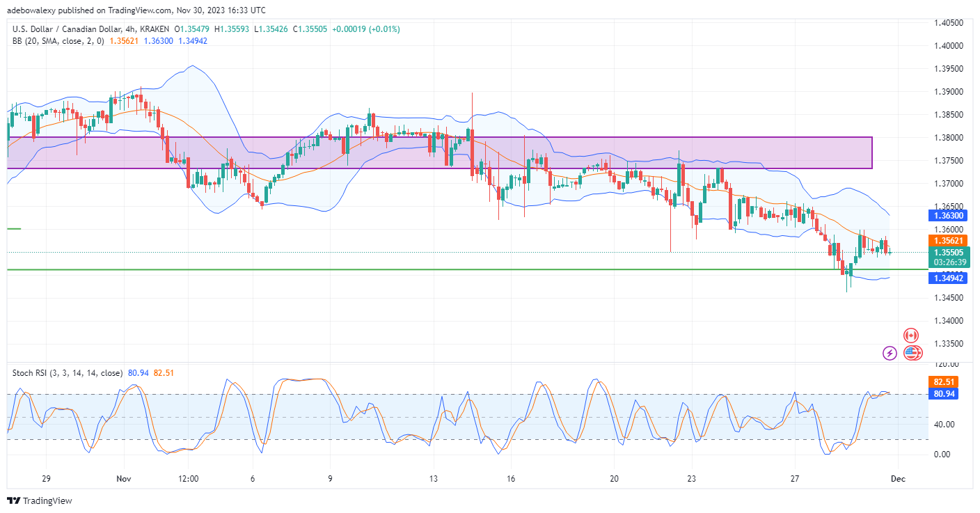The height and width of the screenshot is (513, 980).
Task: Click the 20 date label on time axis
Action: pyautogui.click(x=615, y=479)
